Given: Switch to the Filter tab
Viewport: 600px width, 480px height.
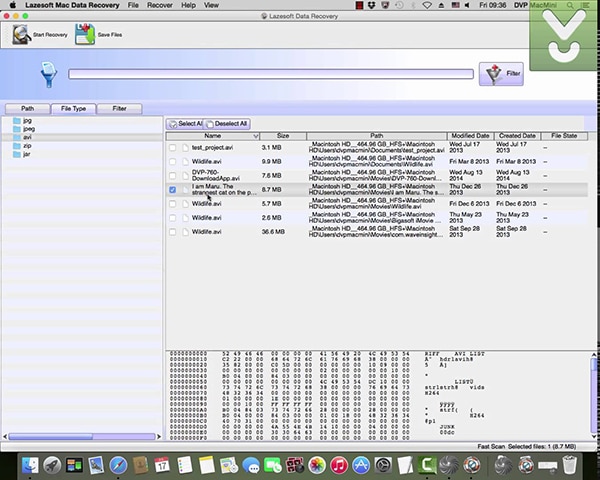Looking at the screenshot, I should coord(119,109).
